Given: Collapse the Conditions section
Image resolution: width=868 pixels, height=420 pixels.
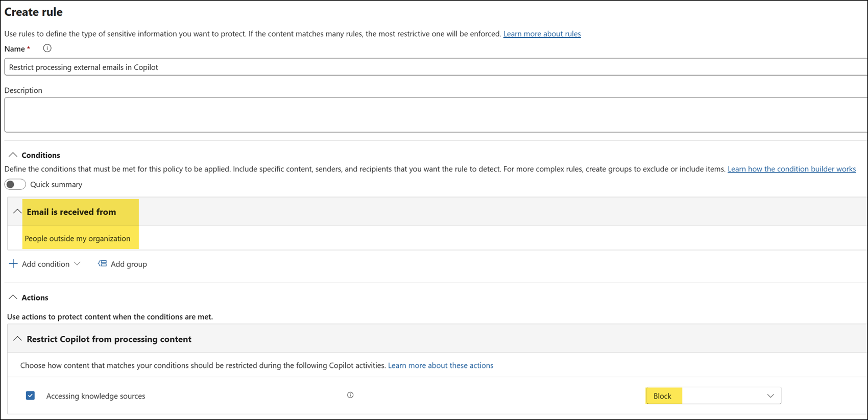Looking at the screenshot, I should [13, 155].
